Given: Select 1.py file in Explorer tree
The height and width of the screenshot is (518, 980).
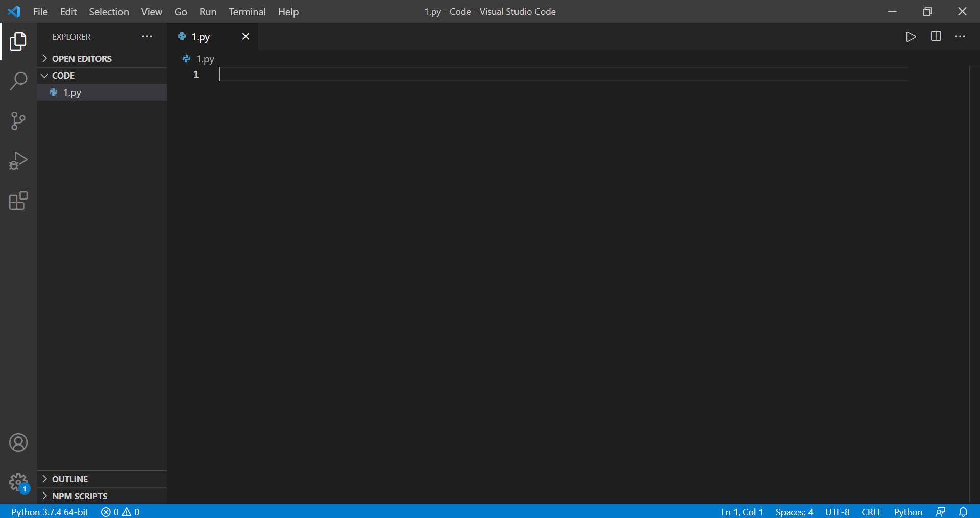Looking at the screenshot, I should coord(102,92).
